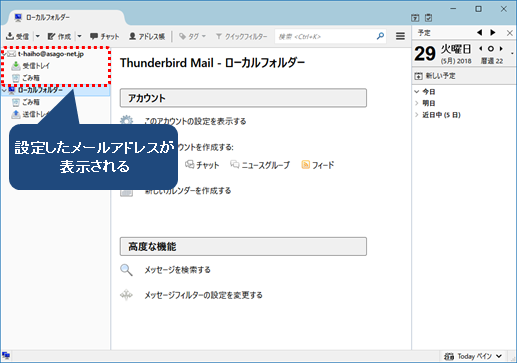Click the 高度な機能 section header

[243, 247]
